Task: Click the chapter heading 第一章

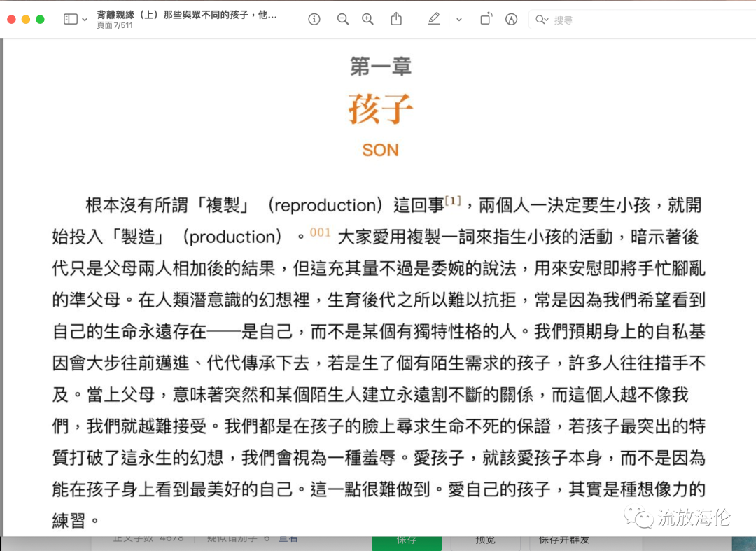Action: (380, 66)
